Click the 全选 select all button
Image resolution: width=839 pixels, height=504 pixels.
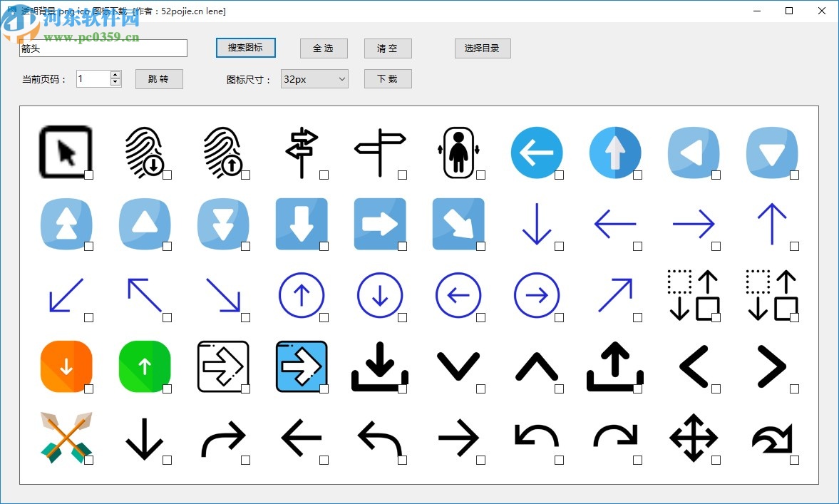coord(324,48)
